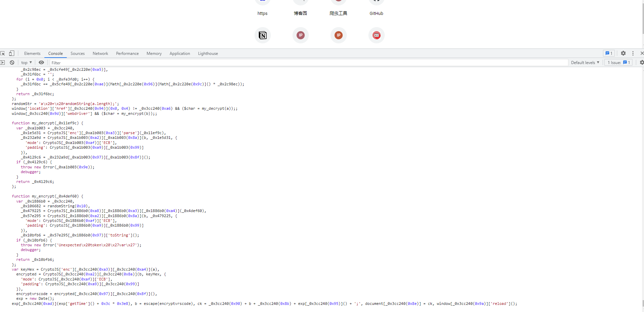Viewport: 644px width, 312px height.
Task: Open the red card shortcut icon
Action: (x=377, y=35)
